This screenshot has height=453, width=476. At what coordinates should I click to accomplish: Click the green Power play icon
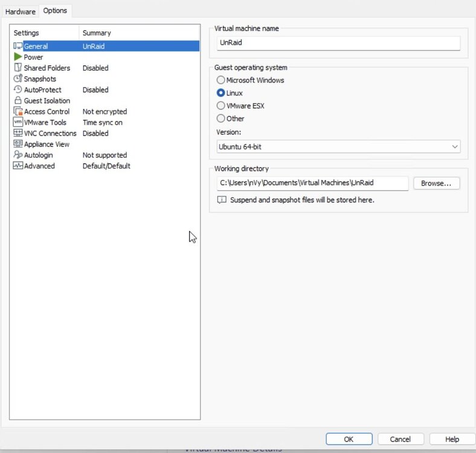(18, 57)
